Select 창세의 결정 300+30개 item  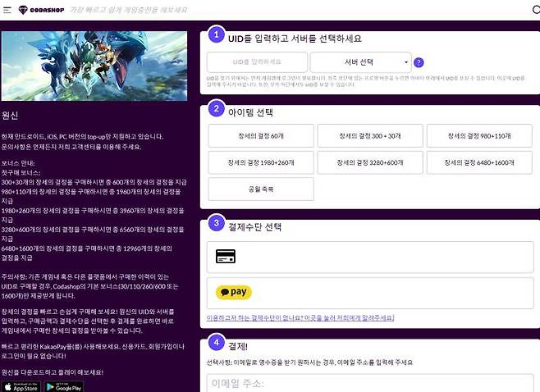point(370,136)
